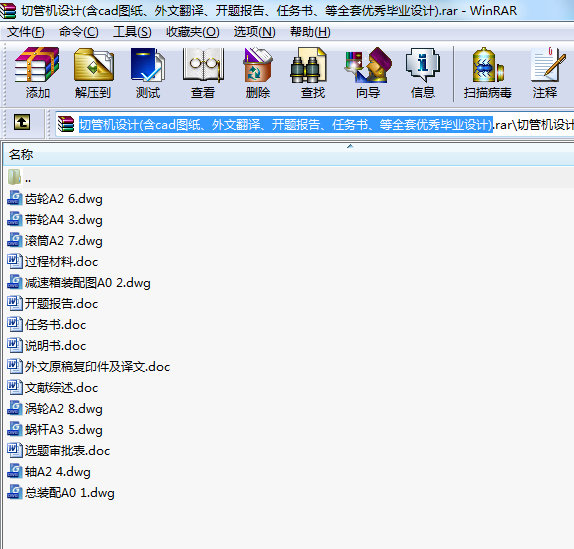Select file 轴A2 4.dwg

tap(49, 471)
